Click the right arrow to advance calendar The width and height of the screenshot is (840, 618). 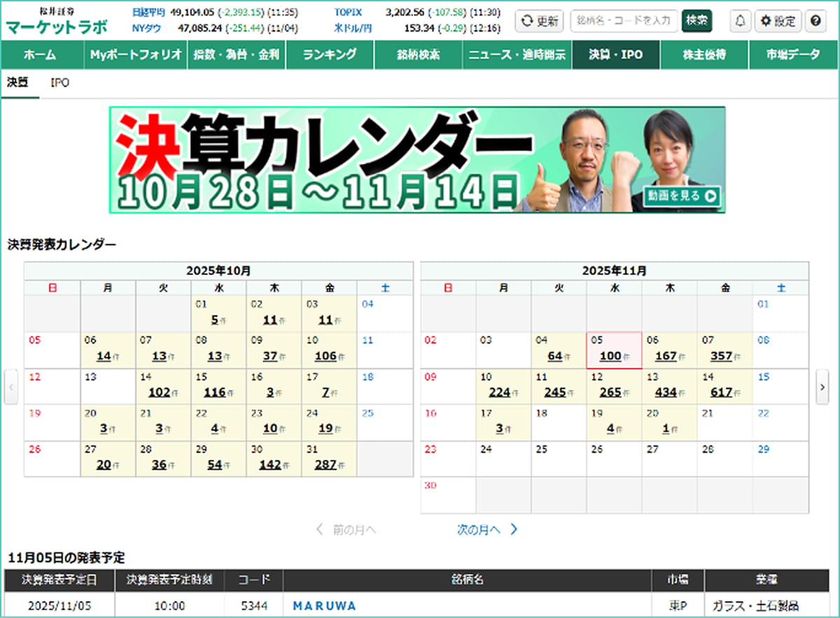[x=822, y=388]
